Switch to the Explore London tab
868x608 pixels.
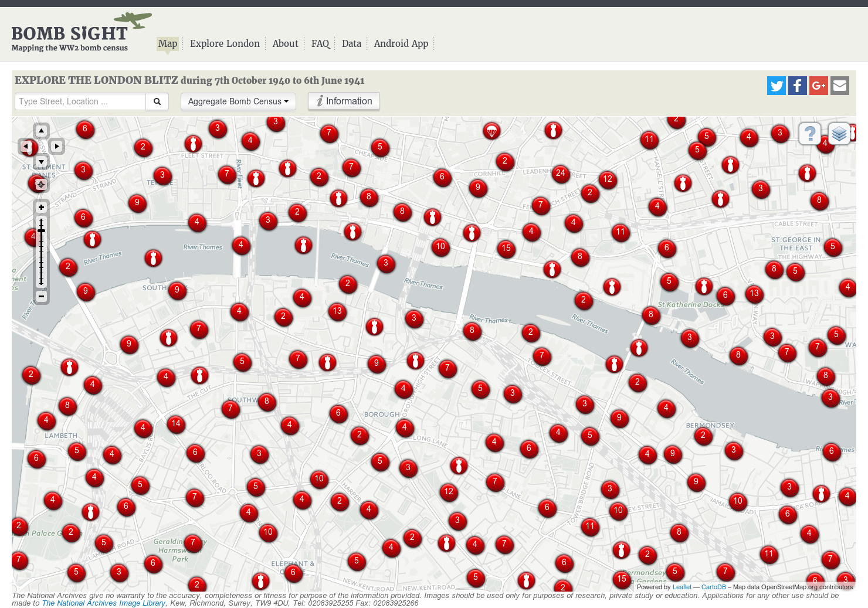[x=225, y=43]
